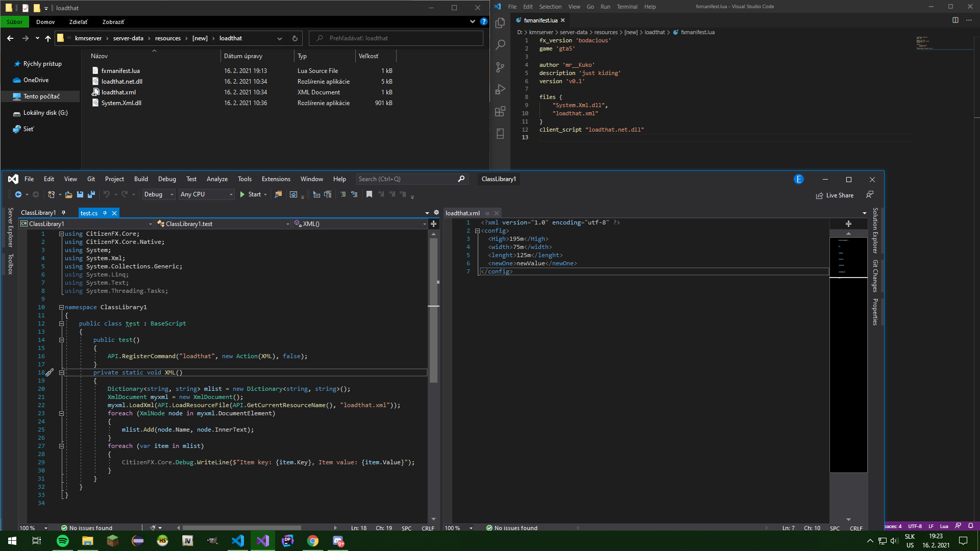Click Visual Studio search magnifier icon

tap(461, 179)
